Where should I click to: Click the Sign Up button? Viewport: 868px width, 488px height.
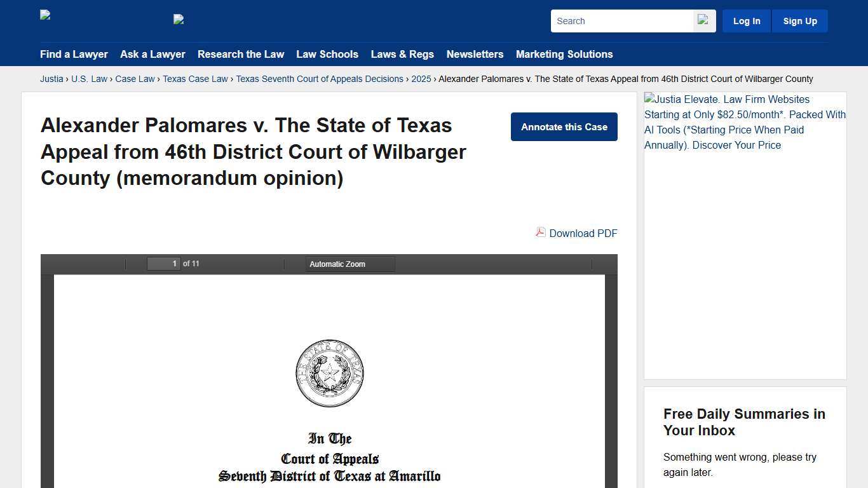[x=799, y=21]
